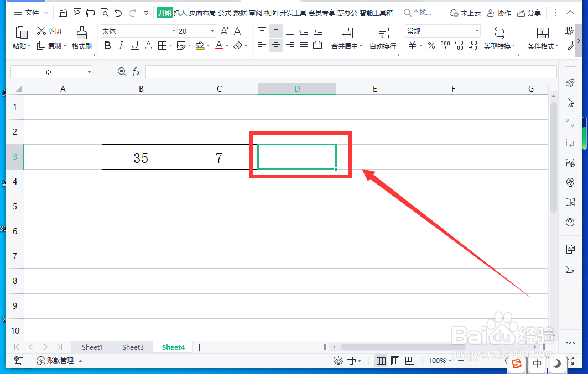Open the borders dropdown arrow

pos(170,46)
